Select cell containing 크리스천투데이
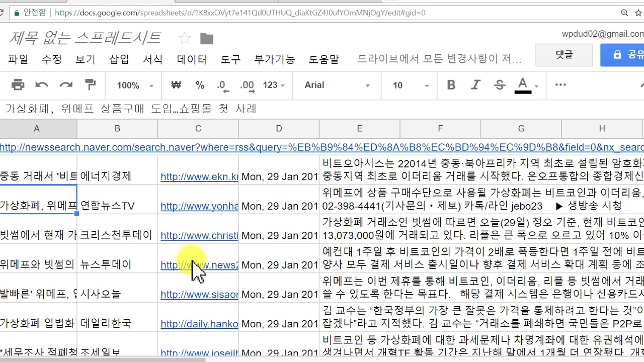Viewport: 644px width, 362px height. [117, 229]
